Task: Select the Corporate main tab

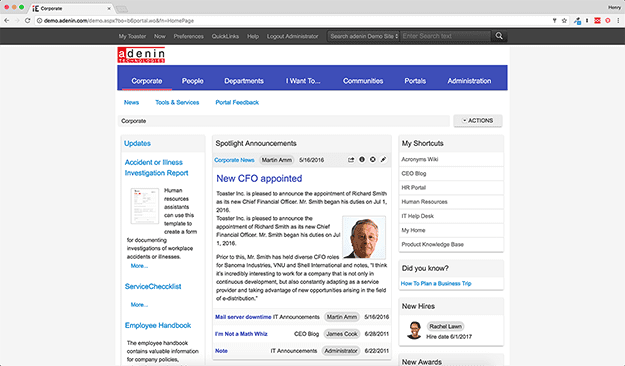Action: (147, 81)
